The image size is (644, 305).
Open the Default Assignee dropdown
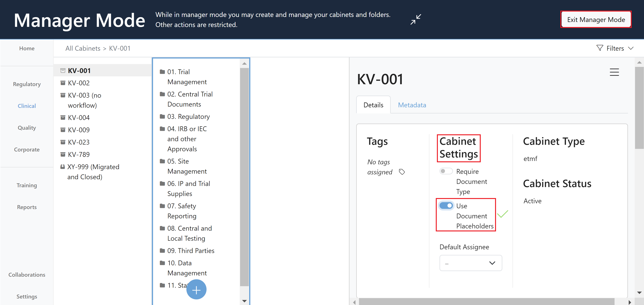pos(470,263)
